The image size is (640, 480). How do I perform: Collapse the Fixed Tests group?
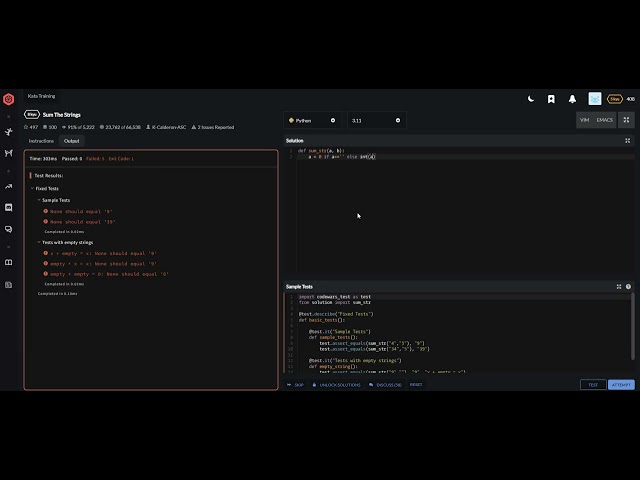(44, 189)
